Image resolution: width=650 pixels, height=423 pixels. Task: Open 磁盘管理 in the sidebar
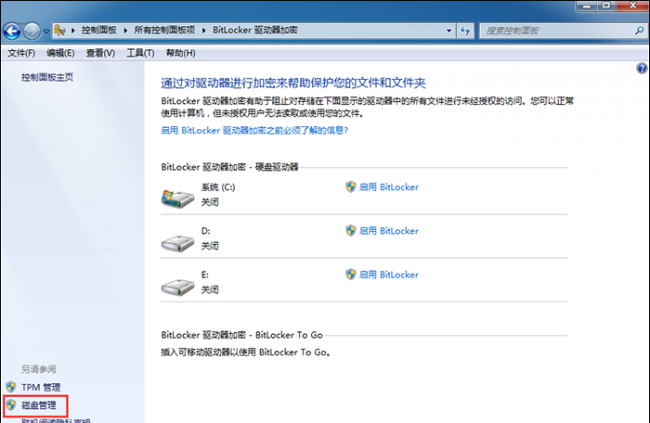click(x=39, y=405)
